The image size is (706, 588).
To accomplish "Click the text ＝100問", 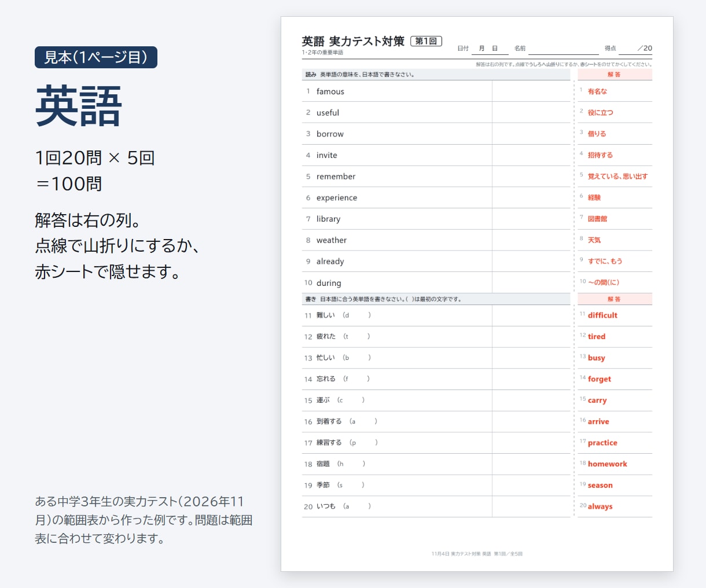I will (69, 184).
